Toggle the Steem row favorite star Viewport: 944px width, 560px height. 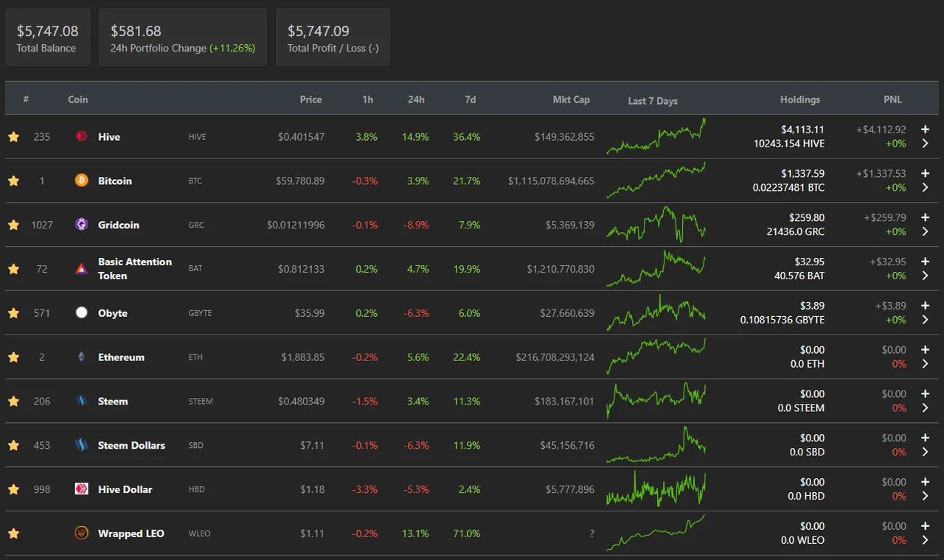pos(13,401)
